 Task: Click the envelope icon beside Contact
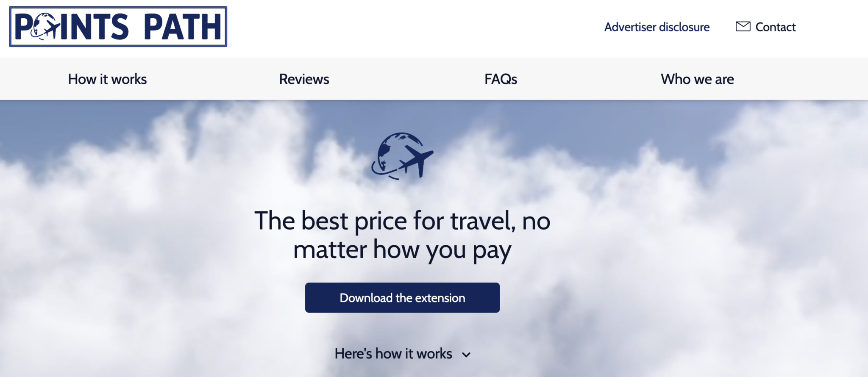pos(743,27)
